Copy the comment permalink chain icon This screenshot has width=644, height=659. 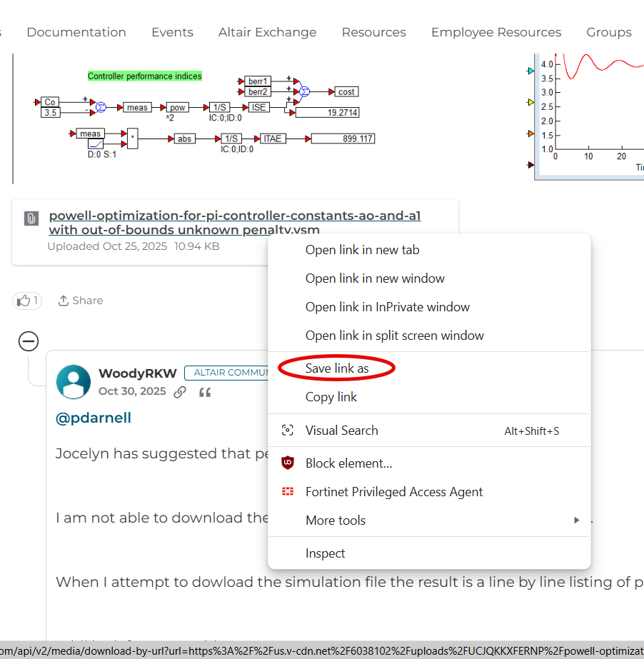click(180, 392)
